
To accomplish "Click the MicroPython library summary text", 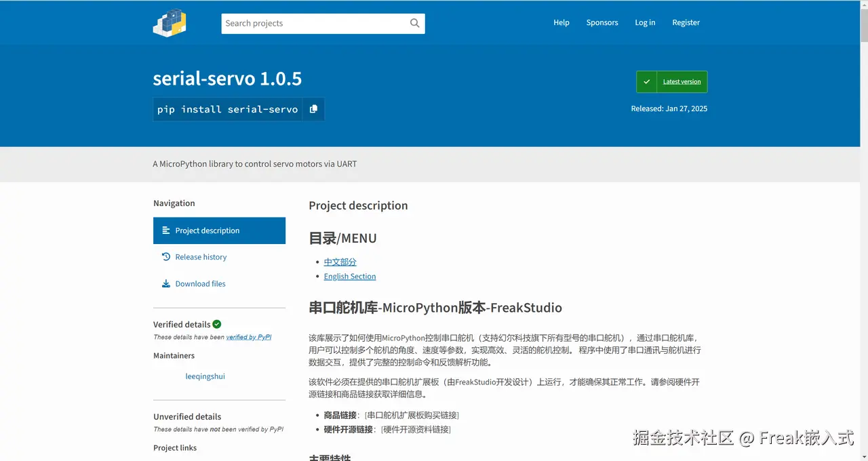I will pyautogui.click(x=255, y=164).
